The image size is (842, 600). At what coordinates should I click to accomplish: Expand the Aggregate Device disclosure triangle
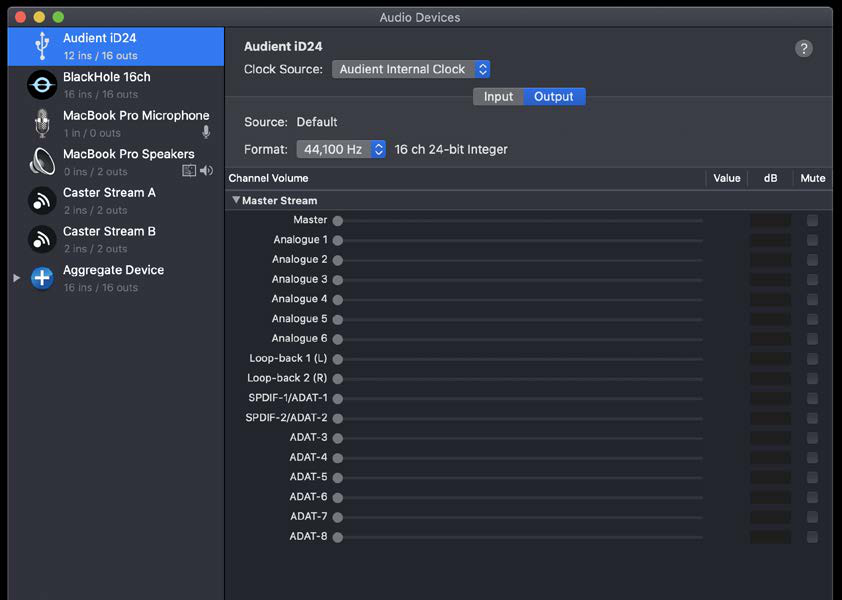[x=17, y=278]
